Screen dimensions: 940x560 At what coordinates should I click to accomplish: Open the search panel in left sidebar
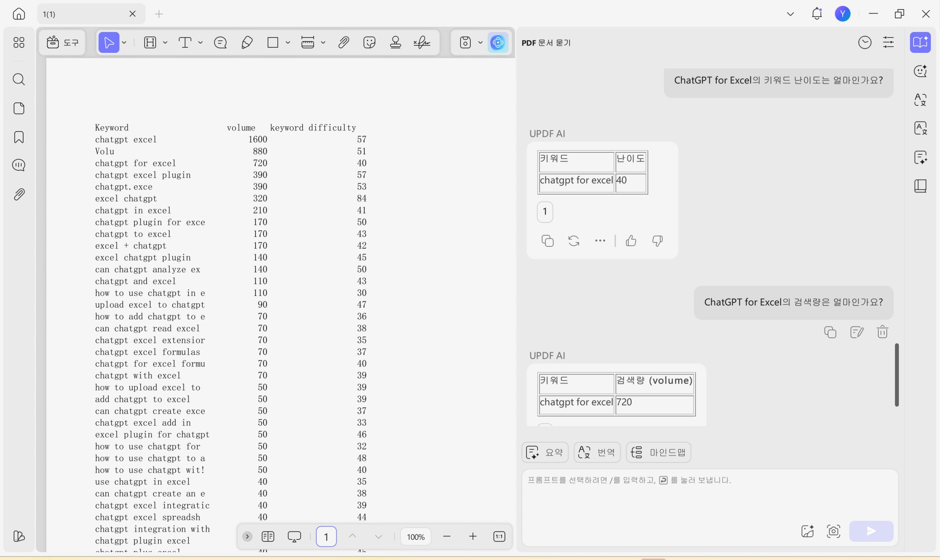click(x=19, y=79)
